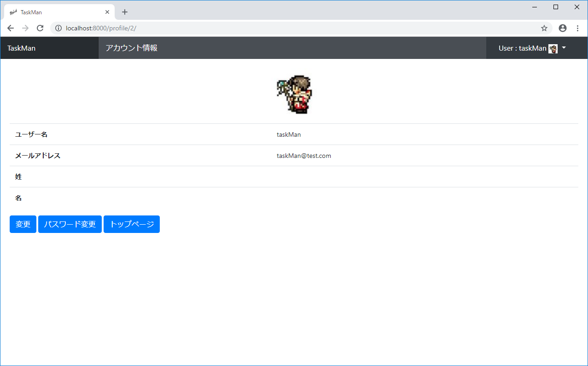Click the small avatar in navbar
Viewport: 588px width, 366px height.
click(553, 48)
